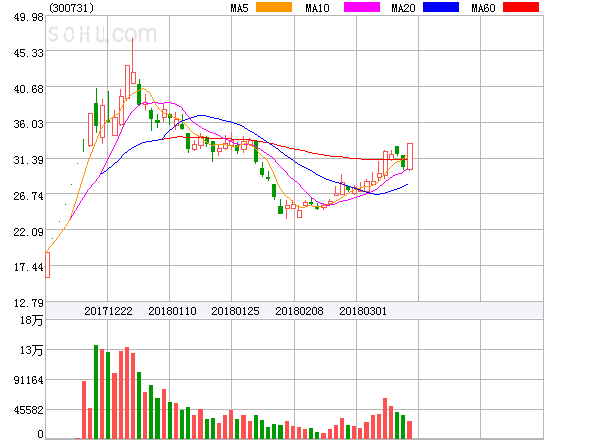Viewport: 600px width, 440px height.
Task: Click the 12.79 price axis label
Action: coord(29,303)
